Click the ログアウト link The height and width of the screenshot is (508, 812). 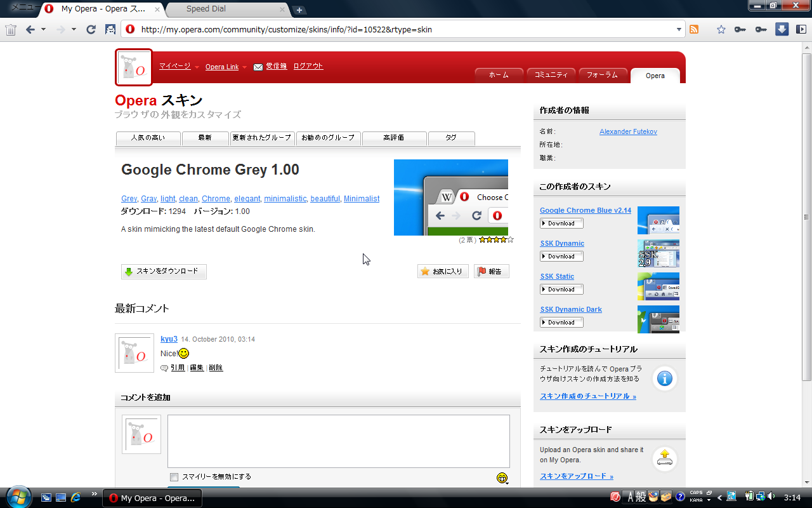click(308, 66)
